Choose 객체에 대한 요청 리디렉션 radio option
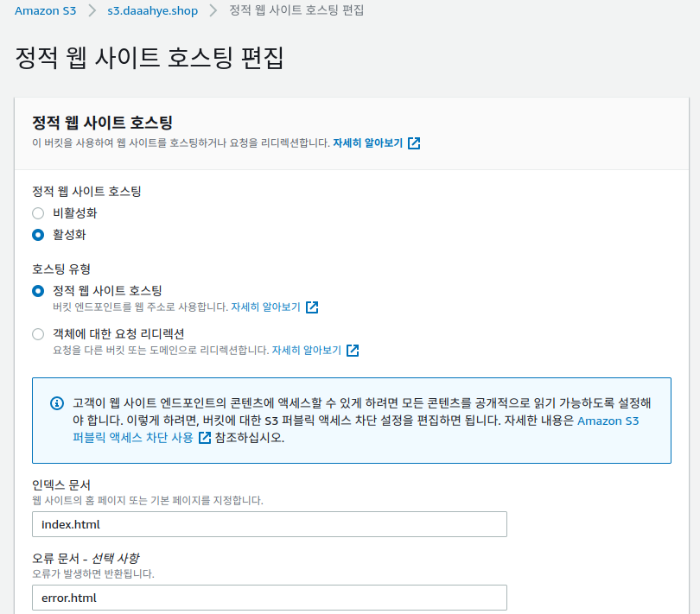The image size is (700, 614). pyautogui.click(x=38, y=334)
